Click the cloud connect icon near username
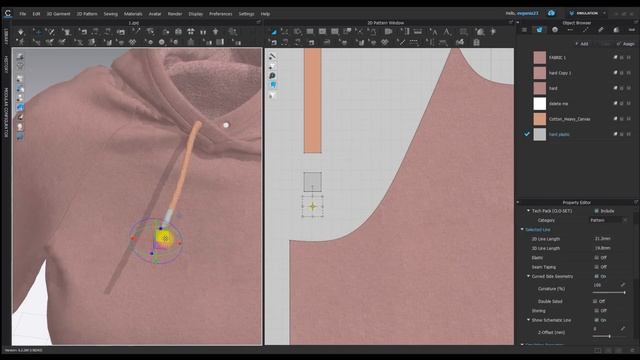640x360 pixels. pyautogui.click(x=551, y=13)
